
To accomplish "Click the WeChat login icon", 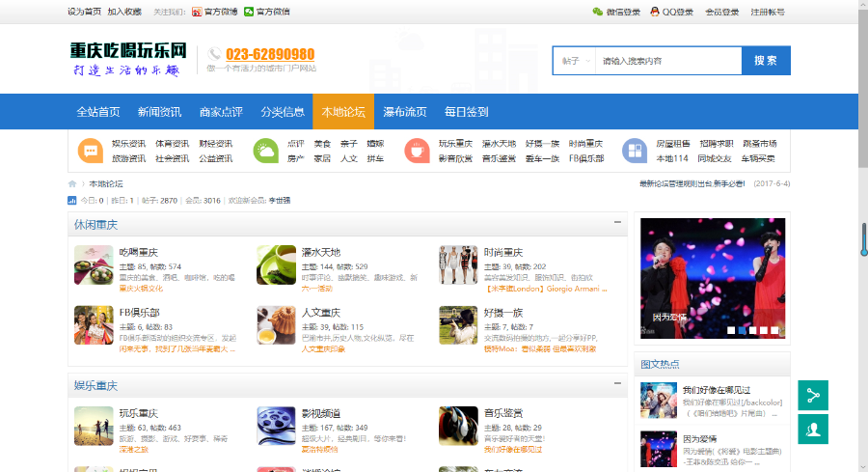I will click(x=597, y=12).
